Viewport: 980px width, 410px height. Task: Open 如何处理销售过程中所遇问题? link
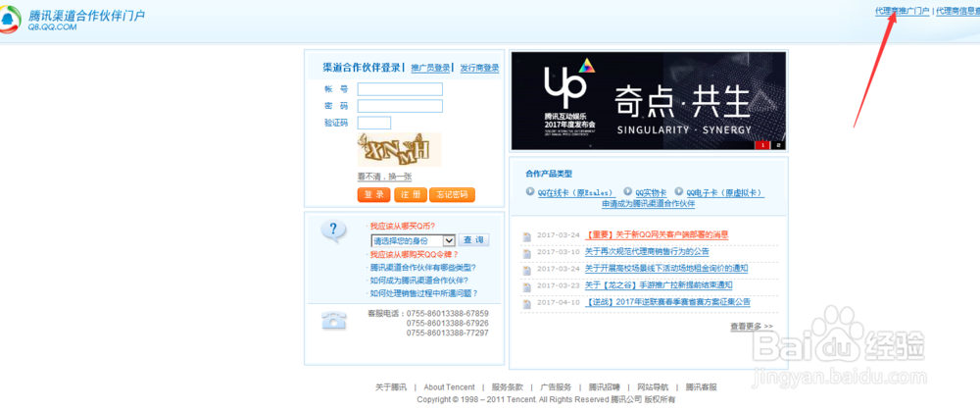(423, 293)
